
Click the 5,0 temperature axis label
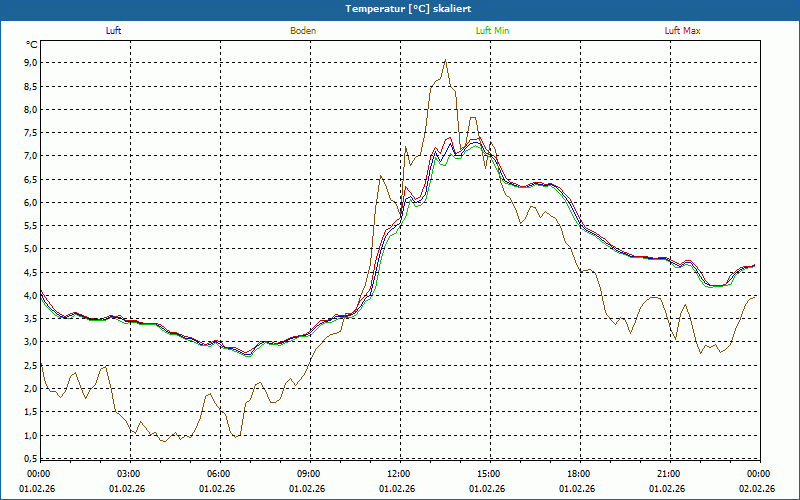(30, 249)
